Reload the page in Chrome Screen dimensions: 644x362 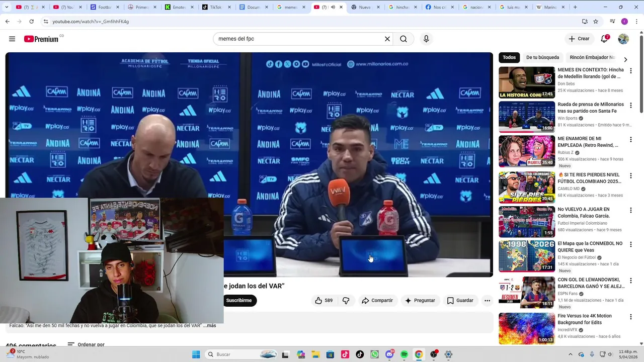(31, 22)
